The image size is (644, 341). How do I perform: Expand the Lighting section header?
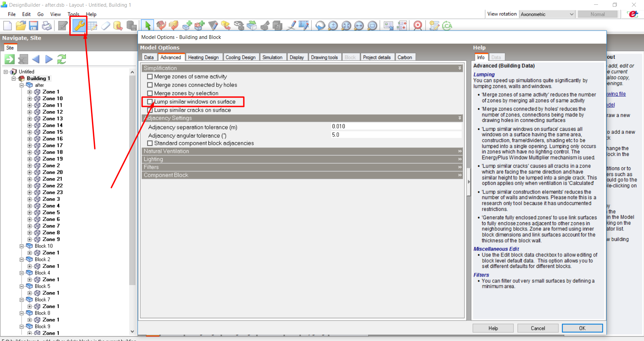pos(302,159)
